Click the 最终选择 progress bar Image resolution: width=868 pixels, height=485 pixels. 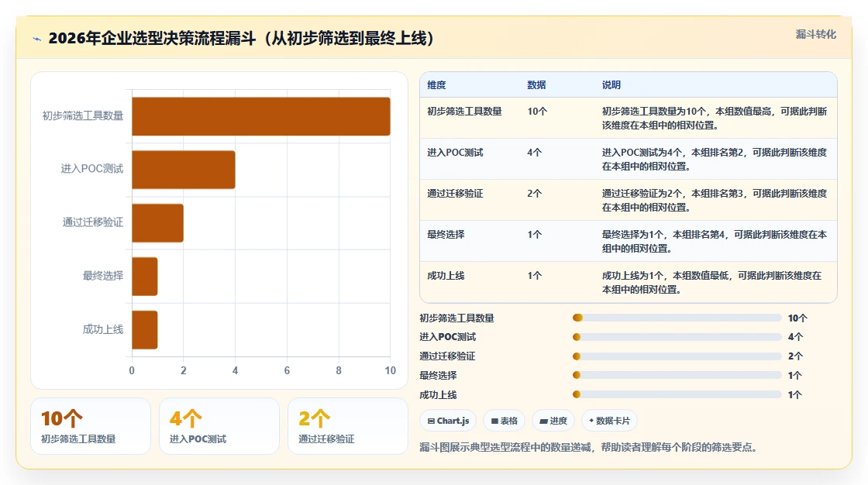pos(677,376)
